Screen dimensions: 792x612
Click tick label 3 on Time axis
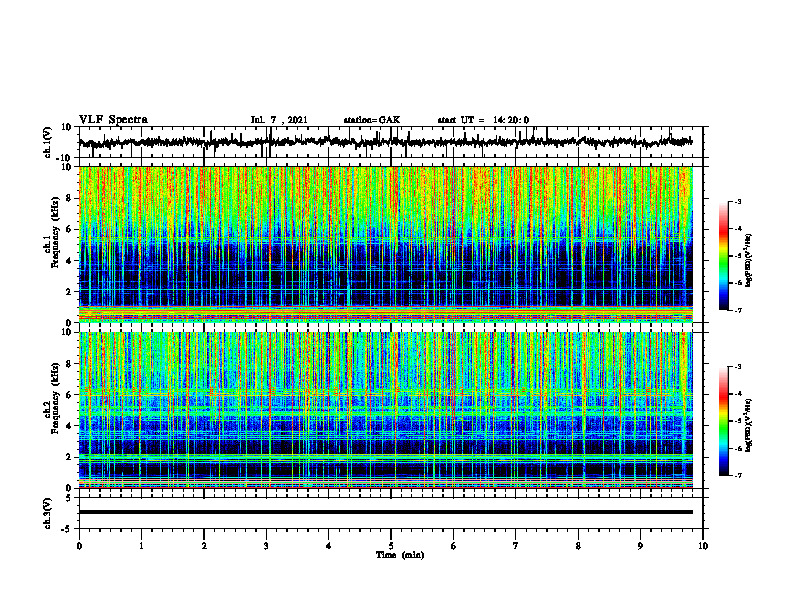(x=266, y=546)
